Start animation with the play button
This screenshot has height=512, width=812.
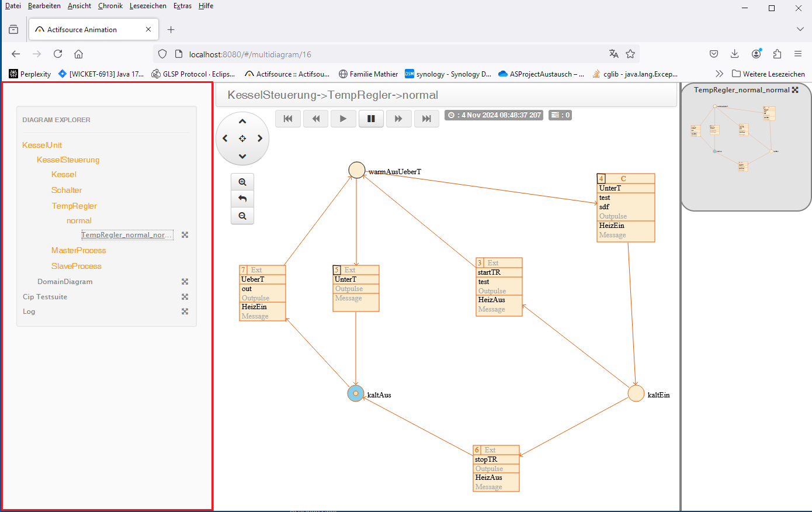343,119
